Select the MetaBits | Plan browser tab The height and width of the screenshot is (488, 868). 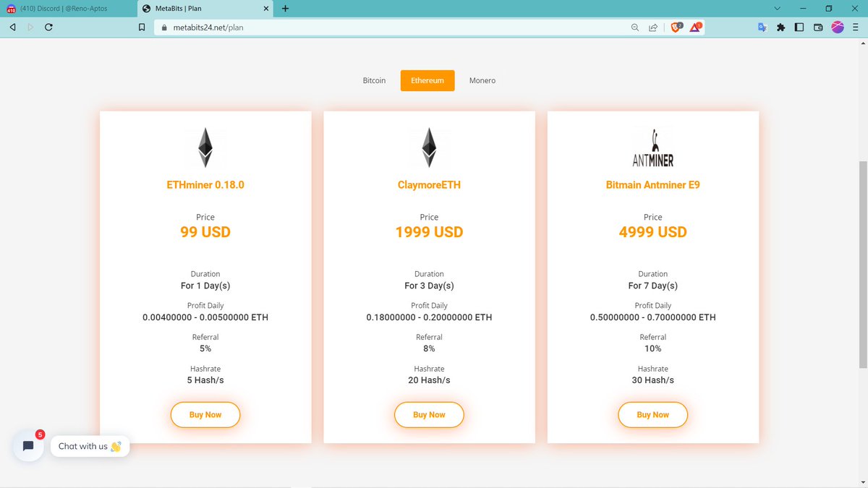(205, 9)
